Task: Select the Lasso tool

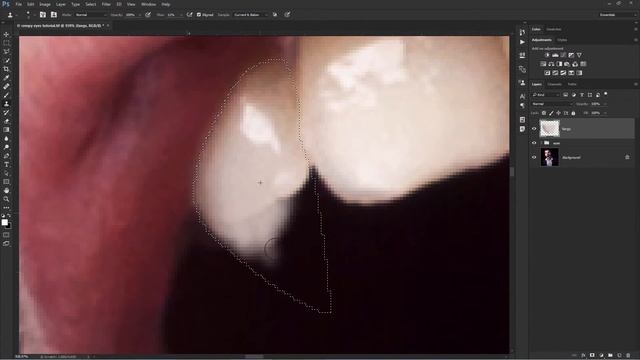Action: [6, 51]
